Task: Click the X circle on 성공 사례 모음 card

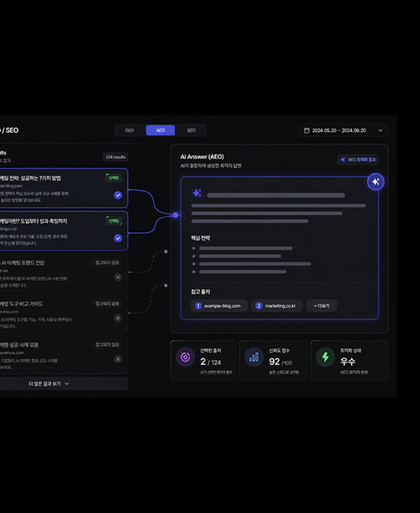Action: [x=118, y=359]
